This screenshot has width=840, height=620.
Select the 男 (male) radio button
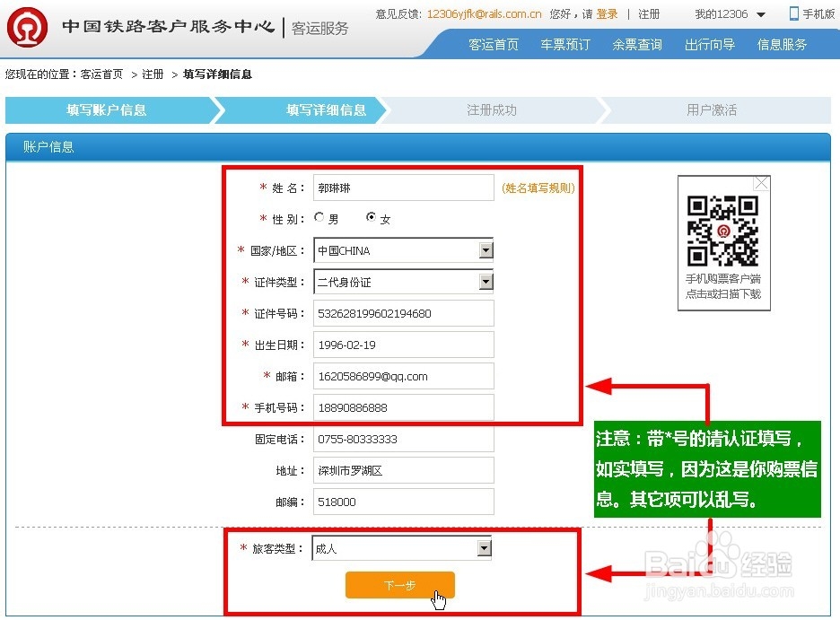[319, 217]
